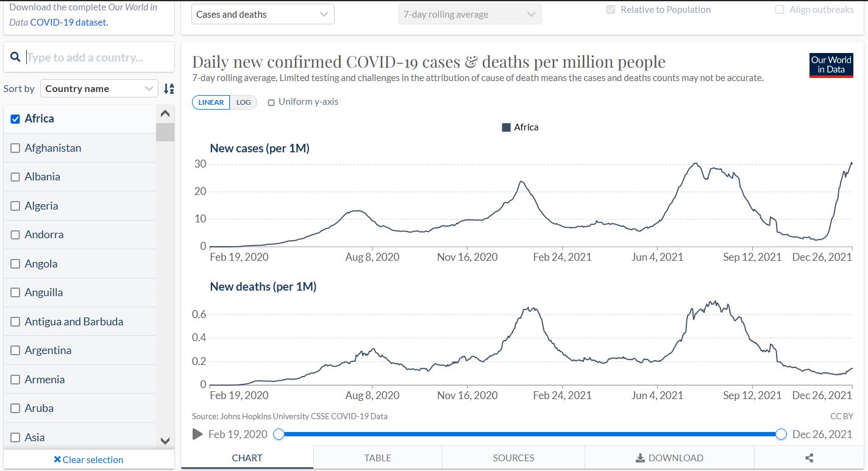Click the Africa legend color marker

point(506,127)
